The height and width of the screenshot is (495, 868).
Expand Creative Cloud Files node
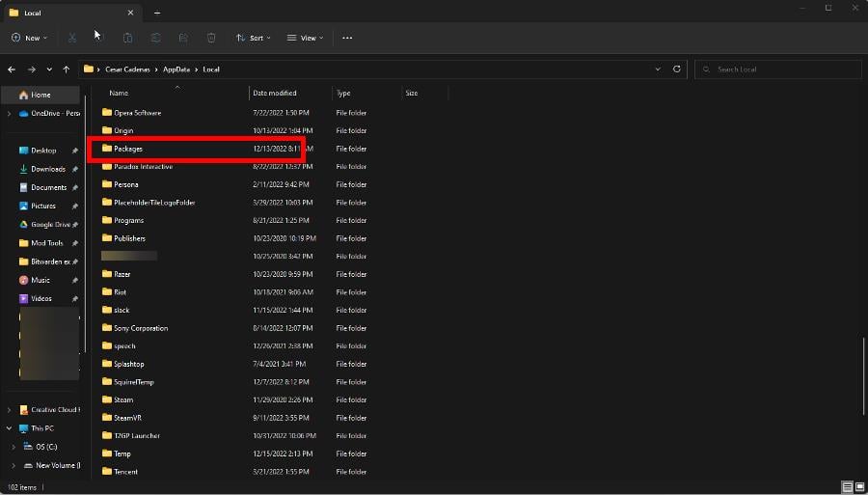click(9, 410)
